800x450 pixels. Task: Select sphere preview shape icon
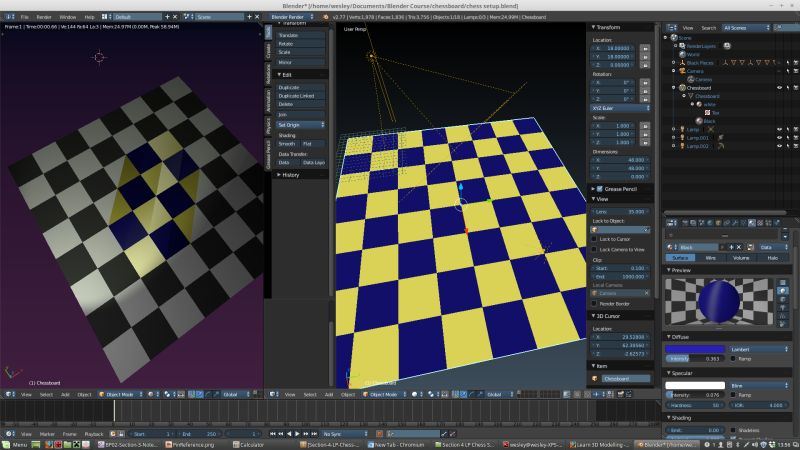tap(783, 290)
